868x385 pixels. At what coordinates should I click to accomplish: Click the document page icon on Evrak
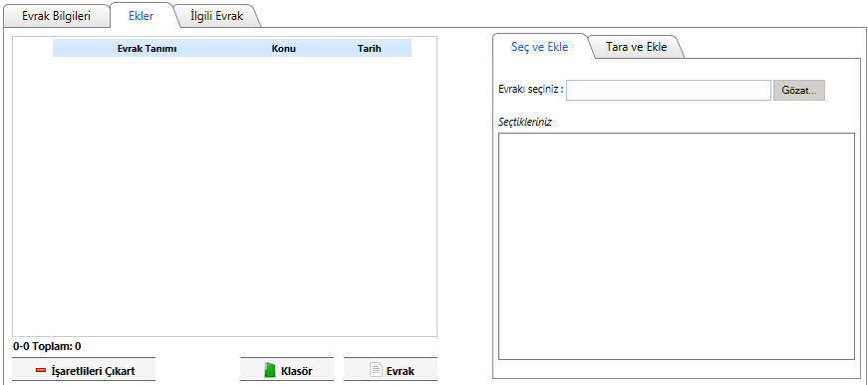(376, 371)
